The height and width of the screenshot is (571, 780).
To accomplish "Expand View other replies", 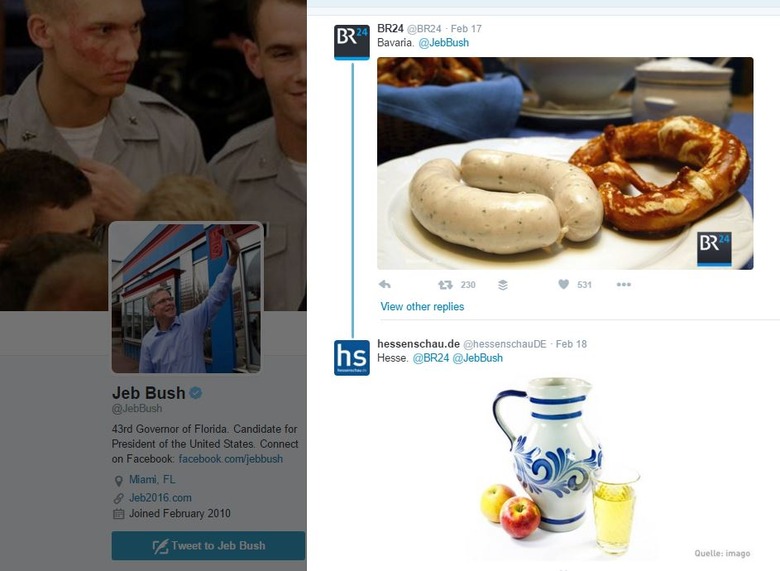I will (422, 306).
